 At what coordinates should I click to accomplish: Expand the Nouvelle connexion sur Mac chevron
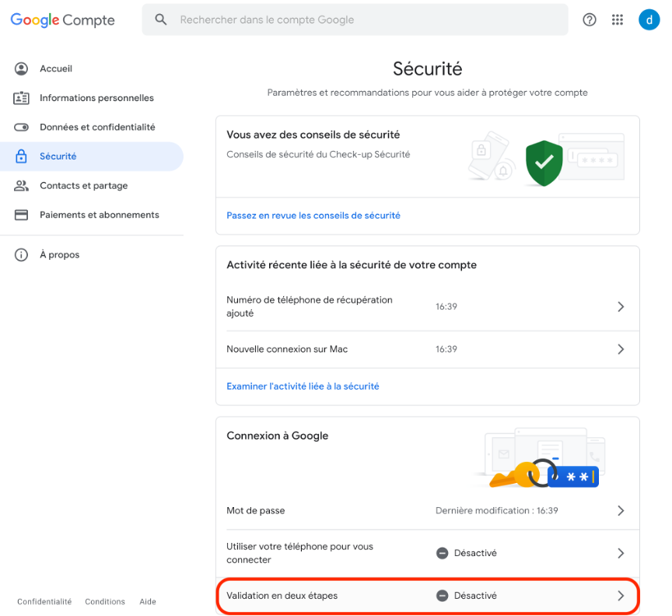coord(621,349)
